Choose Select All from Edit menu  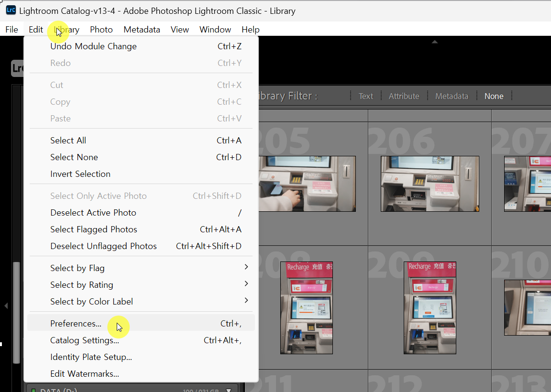tap(141, 141)
